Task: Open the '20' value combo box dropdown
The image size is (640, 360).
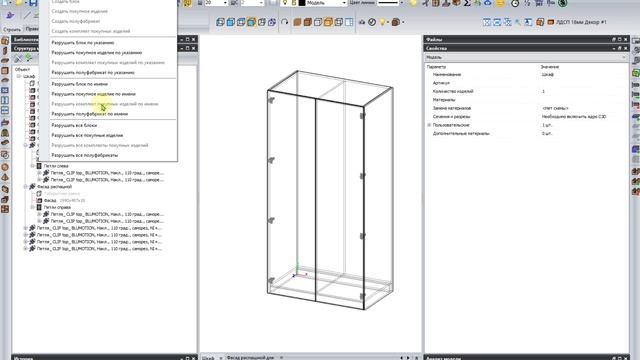Action: point(225,3)
